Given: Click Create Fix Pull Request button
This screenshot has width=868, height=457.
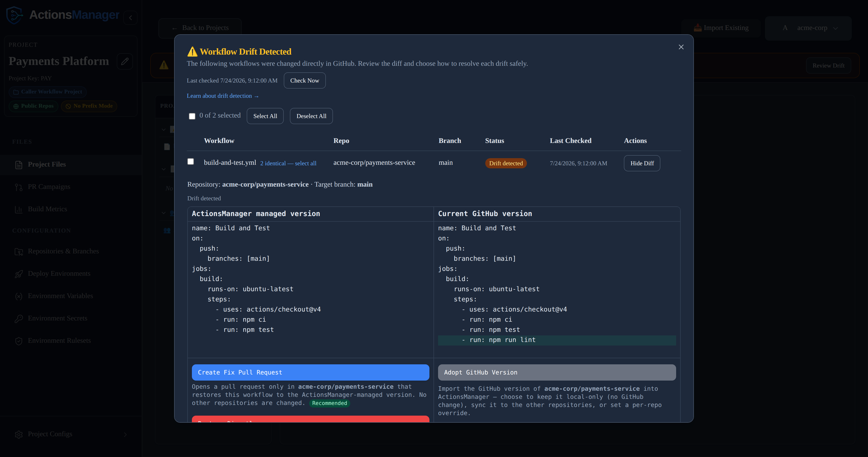Looking at the screenshot, I should [x=310, y=372].
